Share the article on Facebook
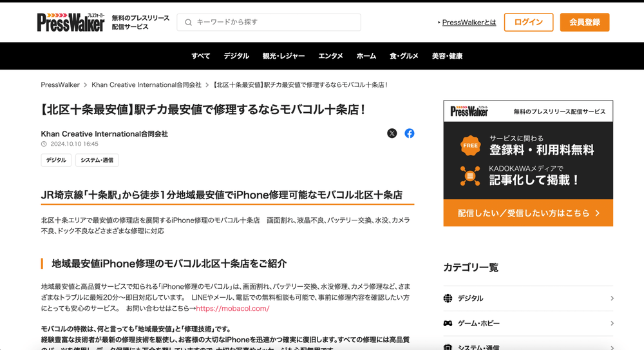The width and height of the screenshot is (644, 350). point(409,133)
